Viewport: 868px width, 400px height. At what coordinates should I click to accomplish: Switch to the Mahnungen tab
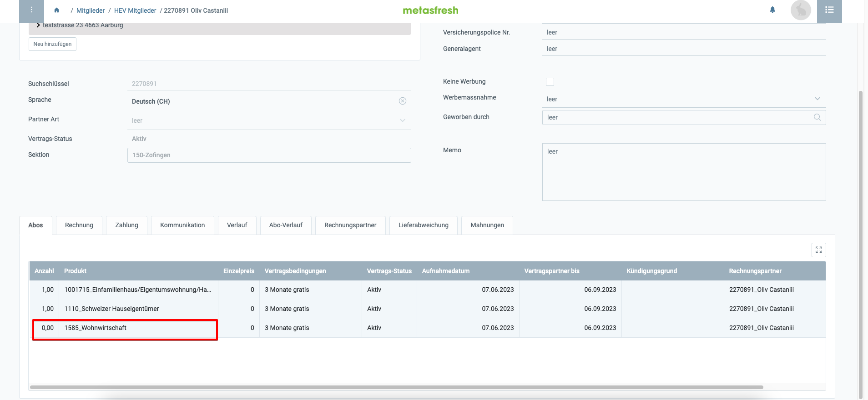(487, 225)
